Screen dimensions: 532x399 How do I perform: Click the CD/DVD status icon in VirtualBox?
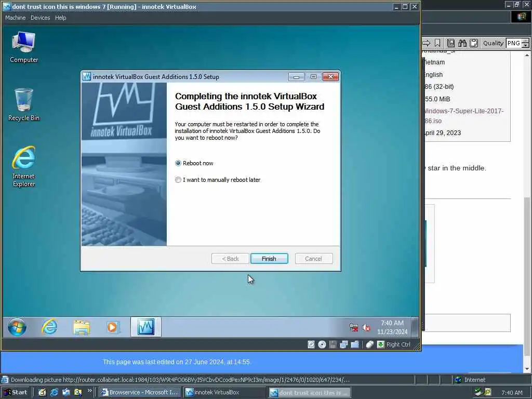tap(322, 345)
